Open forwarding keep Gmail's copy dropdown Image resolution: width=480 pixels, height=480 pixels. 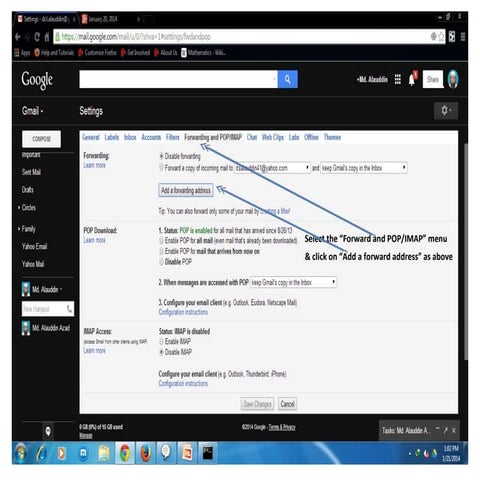[x=364, y=168]
